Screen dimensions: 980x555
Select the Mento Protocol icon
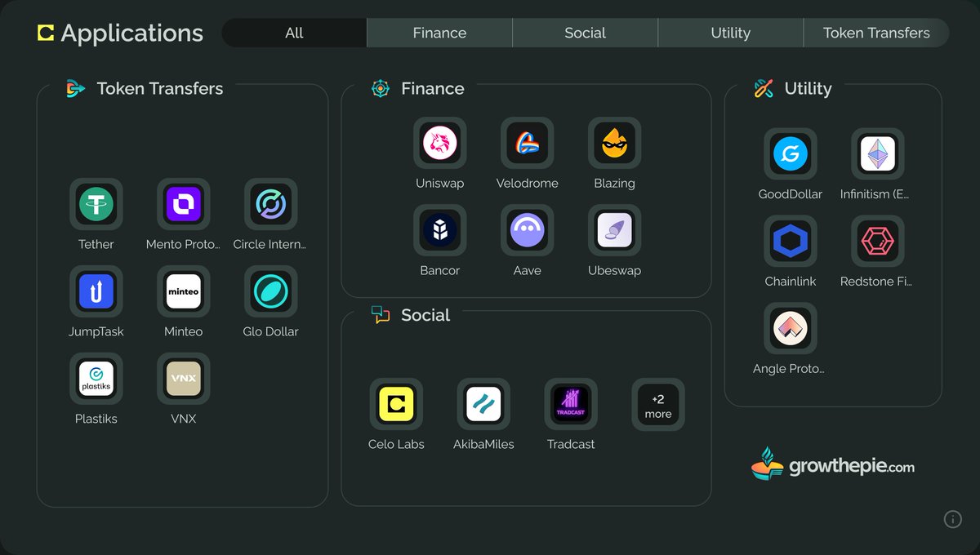click(x=184, y=204)
